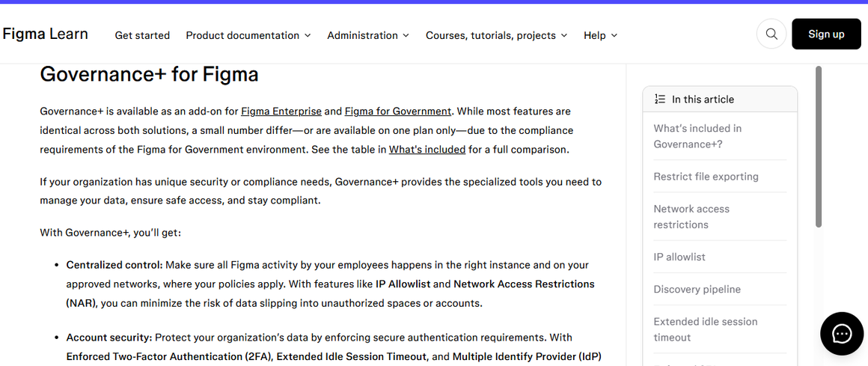Jump to Restrict file exporting section
868x366 pixels.
pos(706,177)
